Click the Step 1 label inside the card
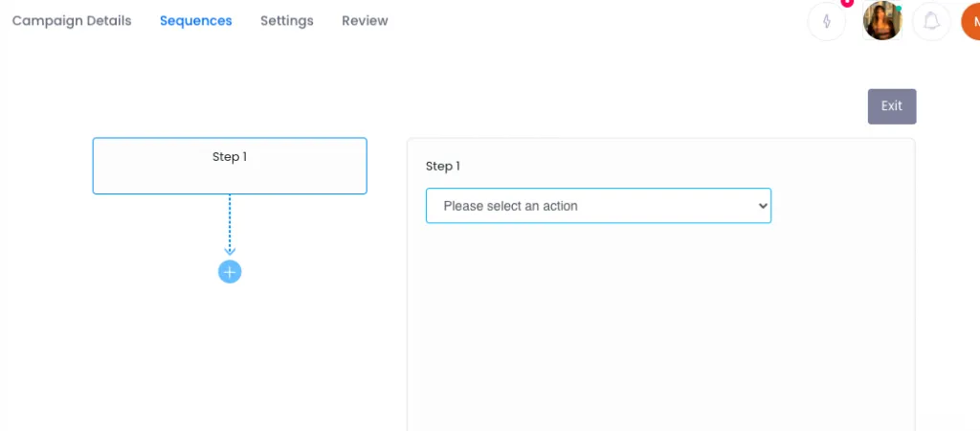Viewport: 980px width, 431px height. 230,157
